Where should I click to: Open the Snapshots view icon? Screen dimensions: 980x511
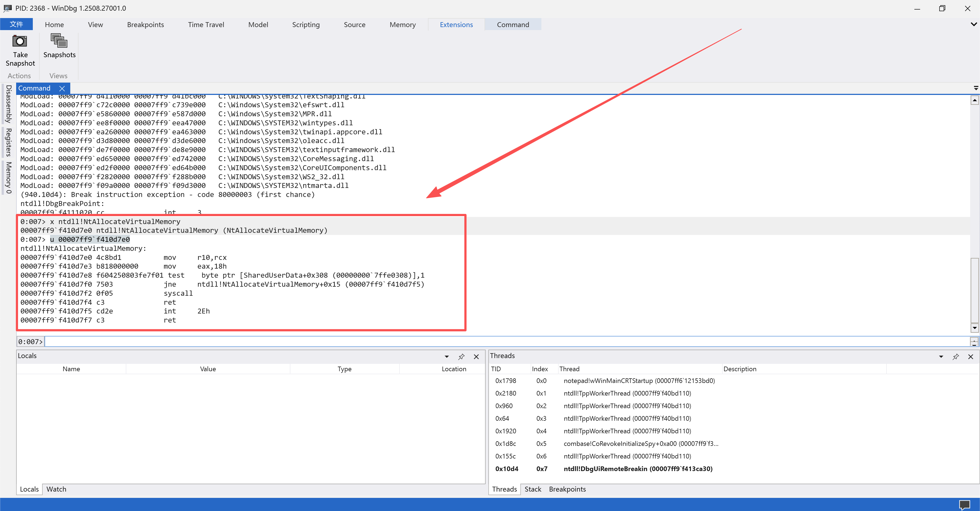coord(59,41)
